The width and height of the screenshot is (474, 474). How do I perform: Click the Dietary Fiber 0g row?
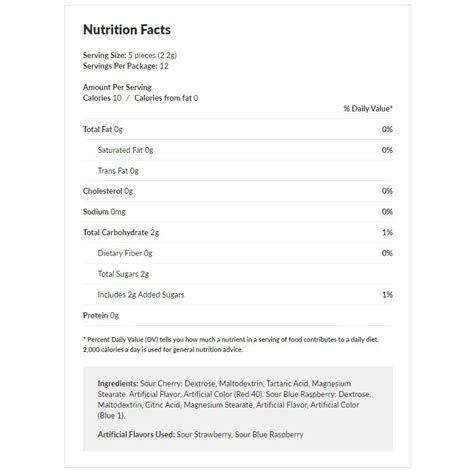click(x=238, y=253)
